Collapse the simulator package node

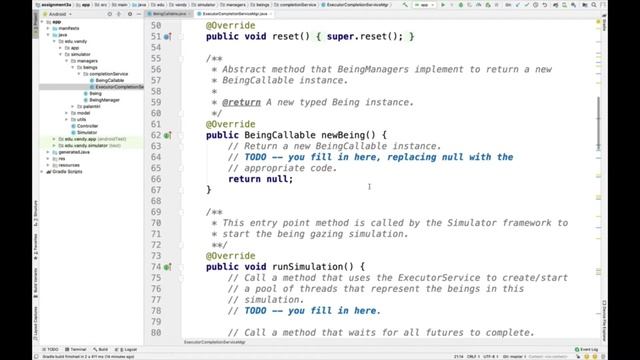[x=61, y=54]
